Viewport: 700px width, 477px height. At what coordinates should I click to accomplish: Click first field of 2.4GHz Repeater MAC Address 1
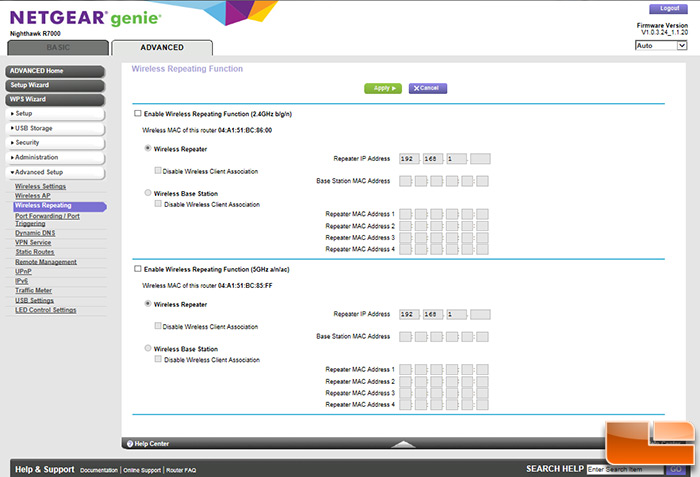coord(405,214)
